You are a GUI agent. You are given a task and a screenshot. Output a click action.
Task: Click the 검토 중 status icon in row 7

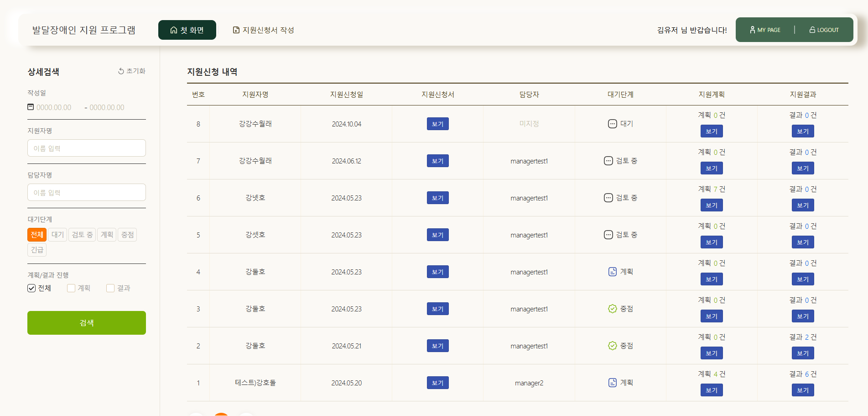[608, 161]
